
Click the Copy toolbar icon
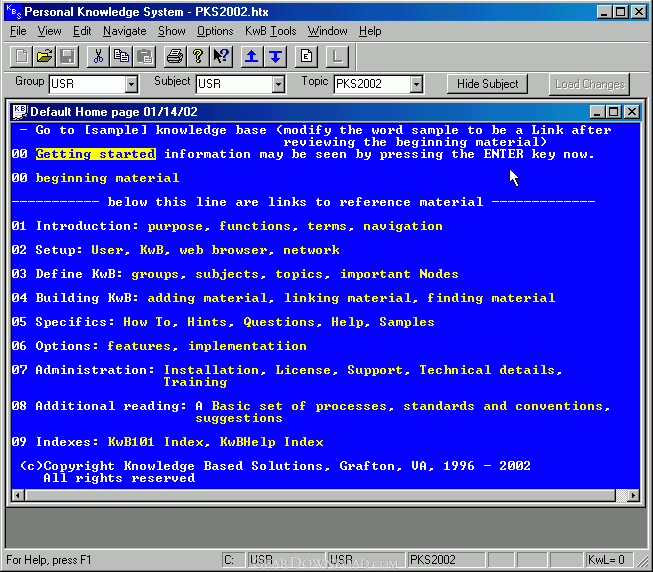121,56
